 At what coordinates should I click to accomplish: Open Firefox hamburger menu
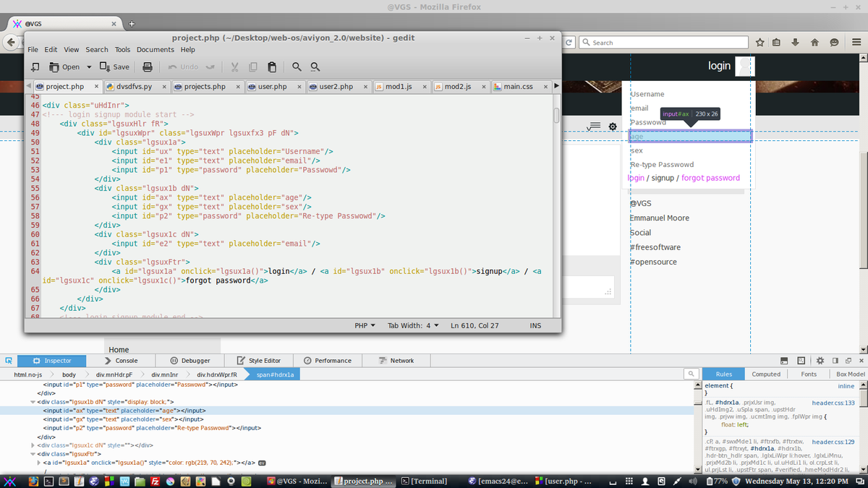tap(856, 43)
